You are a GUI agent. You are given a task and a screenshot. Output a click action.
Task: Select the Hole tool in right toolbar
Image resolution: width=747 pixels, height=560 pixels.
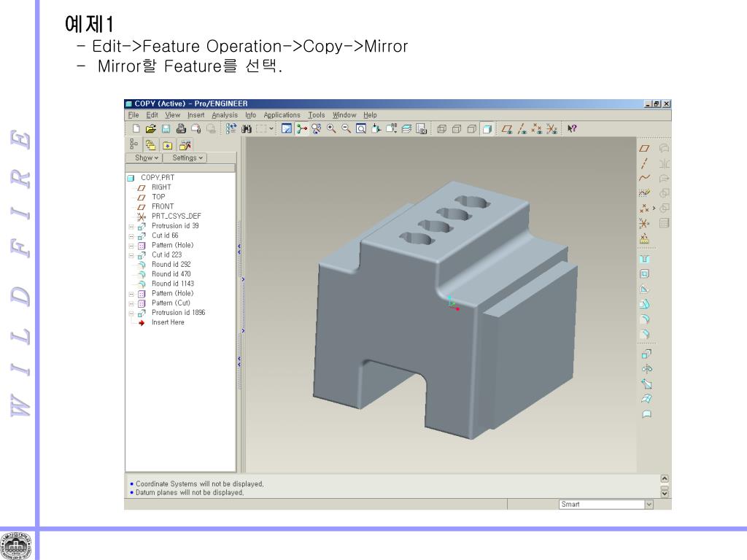tap(644, 259)
